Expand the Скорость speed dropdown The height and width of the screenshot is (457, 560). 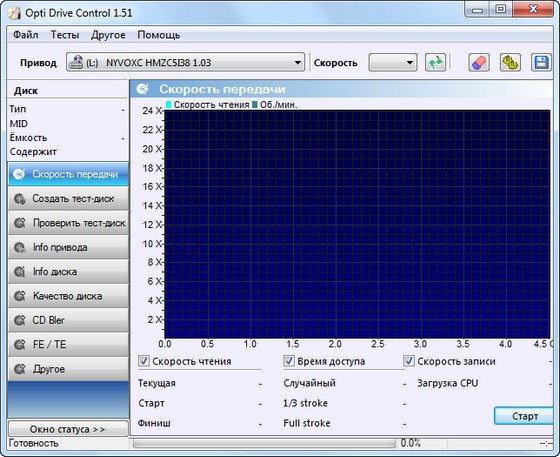[392, 63]
